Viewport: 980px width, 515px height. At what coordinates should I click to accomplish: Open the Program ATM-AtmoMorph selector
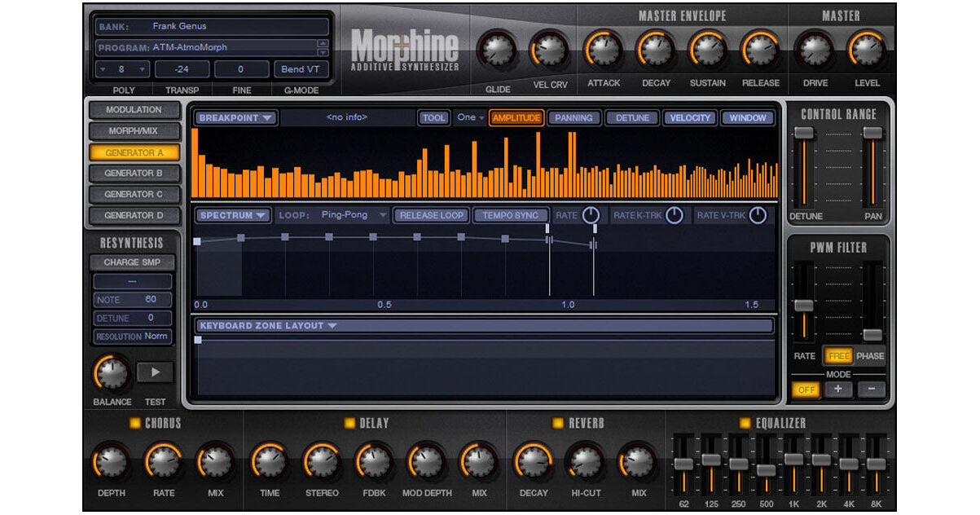coord(212,47)
